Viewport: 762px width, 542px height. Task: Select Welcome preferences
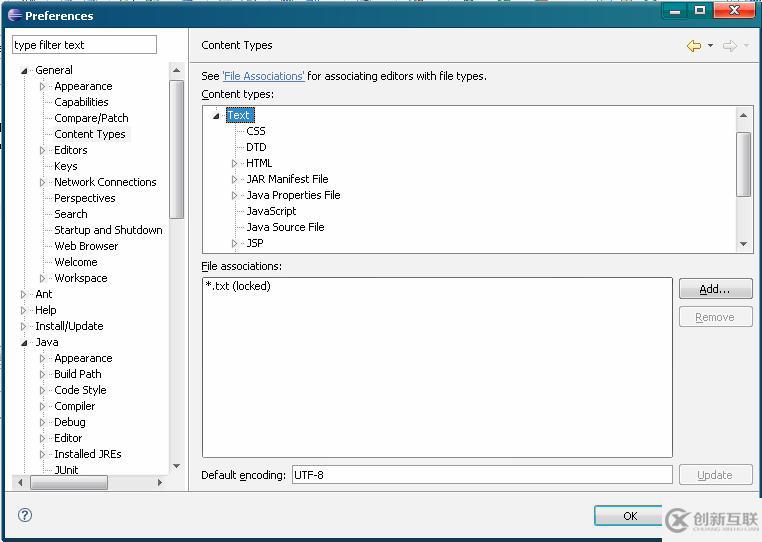[x=76, y=262]
